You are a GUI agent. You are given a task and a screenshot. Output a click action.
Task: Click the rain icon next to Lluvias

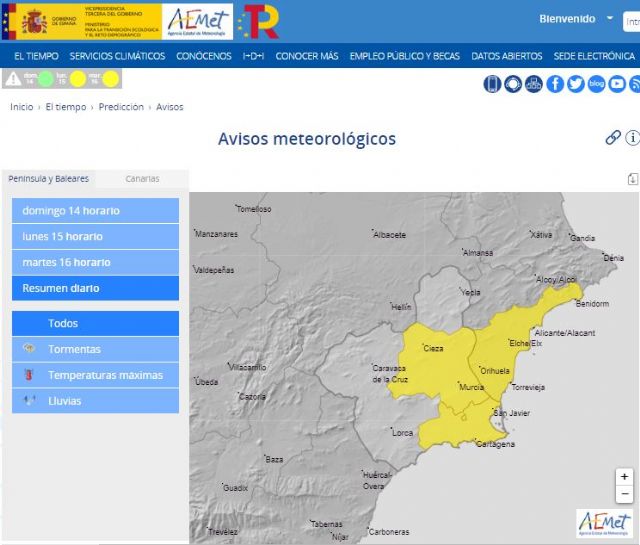point(29,400)
